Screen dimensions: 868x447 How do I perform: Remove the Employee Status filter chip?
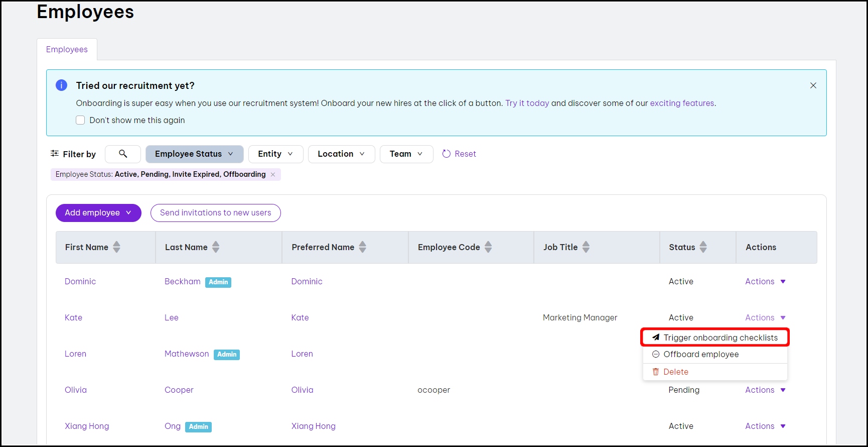click(273, 174)
